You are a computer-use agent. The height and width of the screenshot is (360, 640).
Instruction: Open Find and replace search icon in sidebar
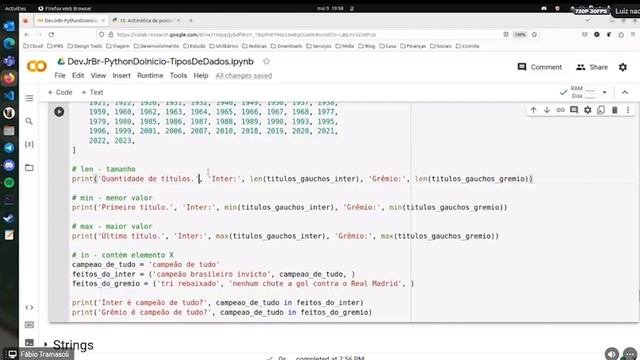[x=29, y=121]
